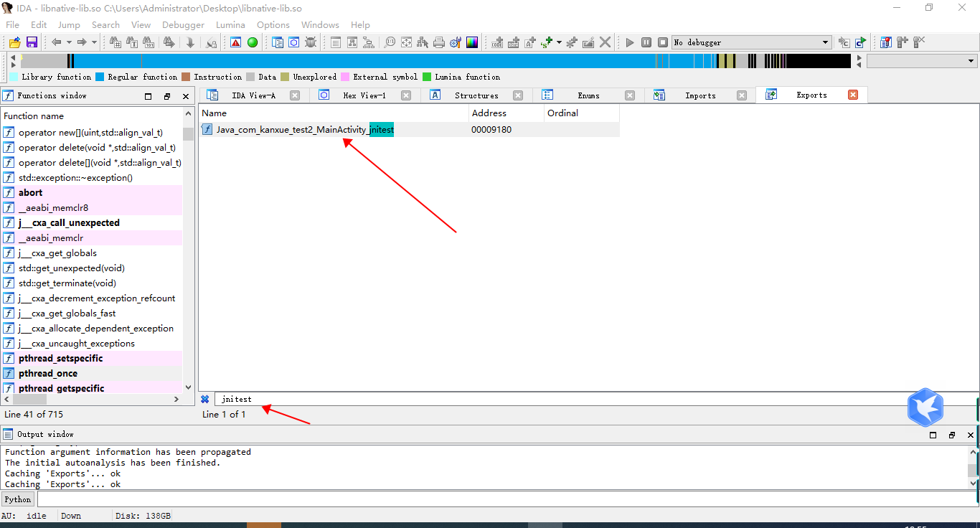Click the Lumina function green swatch
This screenshot has width=980, height=528.
click(427, 77)
